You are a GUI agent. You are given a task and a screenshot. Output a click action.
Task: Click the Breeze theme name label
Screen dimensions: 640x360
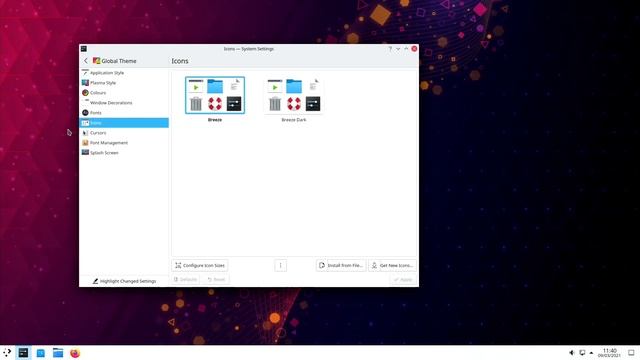(x=215, y=120)
